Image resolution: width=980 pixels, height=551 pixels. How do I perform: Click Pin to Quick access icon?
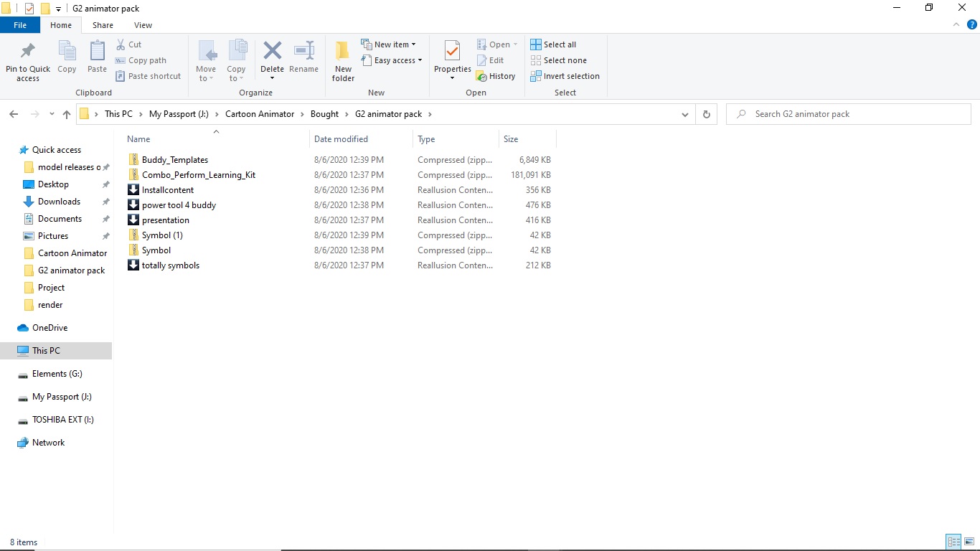coord(28,51)
